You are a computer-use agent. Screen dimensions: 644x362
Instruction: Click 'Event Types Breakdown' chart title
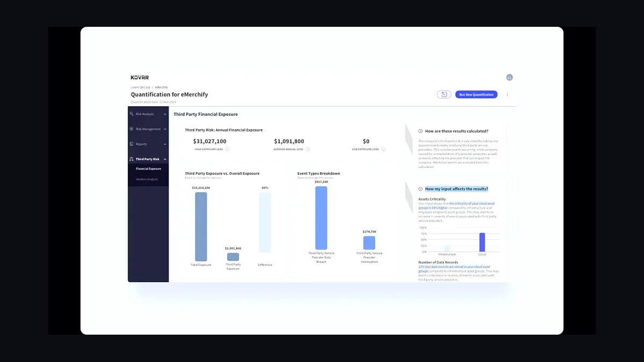319,173
